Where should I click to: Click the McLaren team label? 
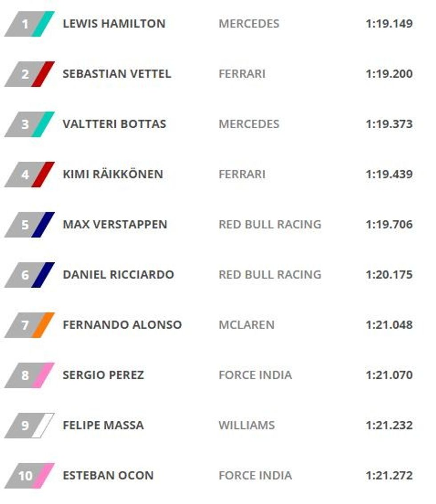(x=246, y=325)
